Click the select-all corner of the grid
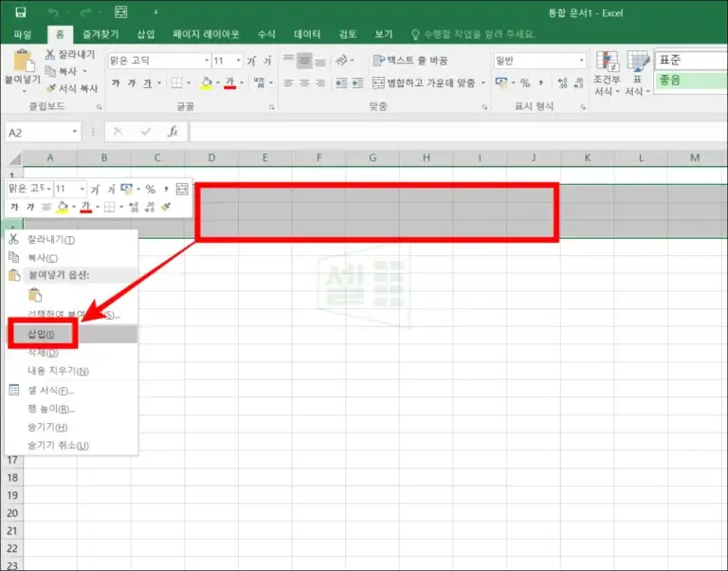Image resolution: width=728 pixels, height=571 pixels. [15, 159]
